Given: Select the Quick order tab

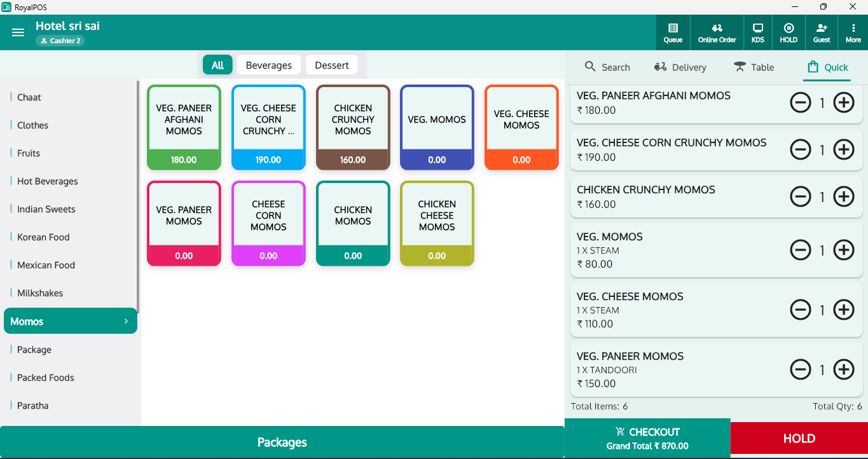Looking at the screenshot, I should point(827,67).
